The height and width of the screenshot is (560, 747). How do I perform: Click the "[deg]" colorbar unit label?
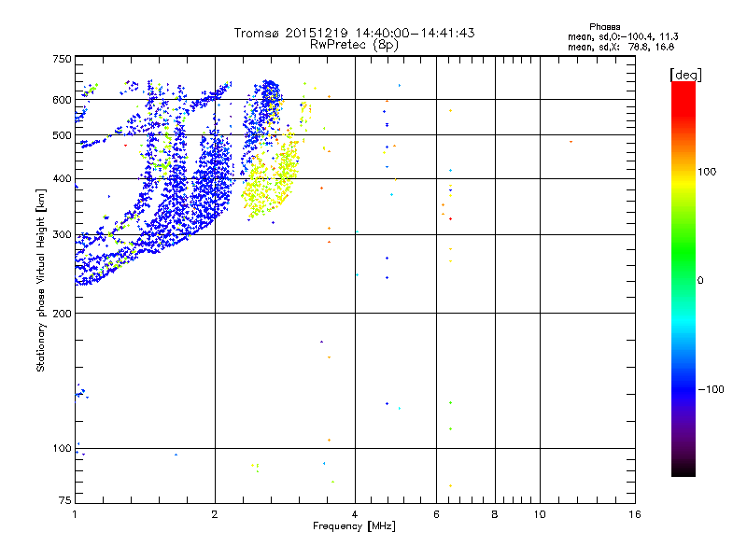[x=685, y=75]
